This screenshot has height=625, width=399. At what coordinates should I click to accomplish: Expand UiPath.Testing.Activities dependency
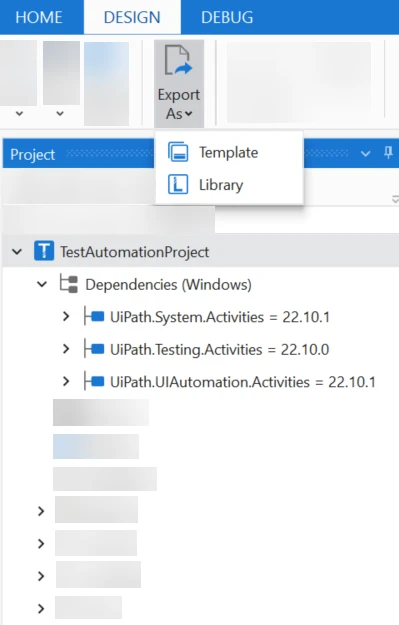(66, 349)
